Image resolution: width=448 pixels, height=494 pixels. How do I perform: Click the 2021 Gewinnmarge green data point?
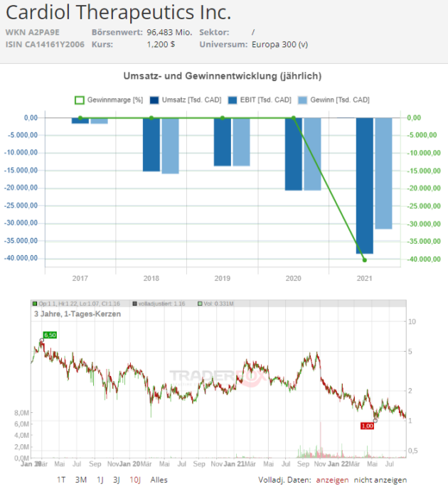pyautogui.click(x=365, y=260)
